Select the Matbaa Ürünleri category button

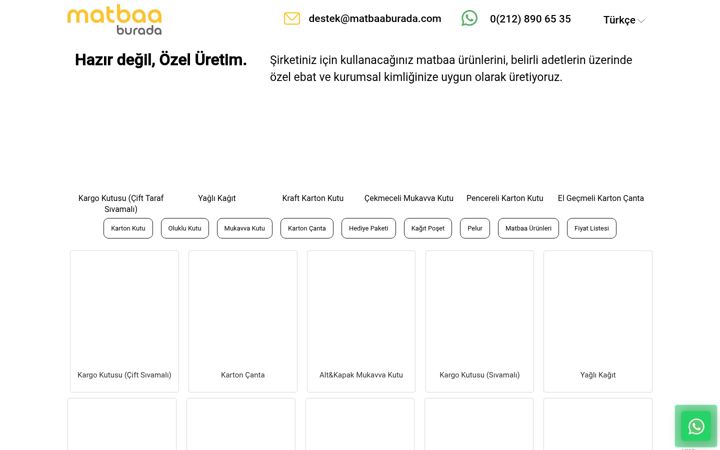529,228
